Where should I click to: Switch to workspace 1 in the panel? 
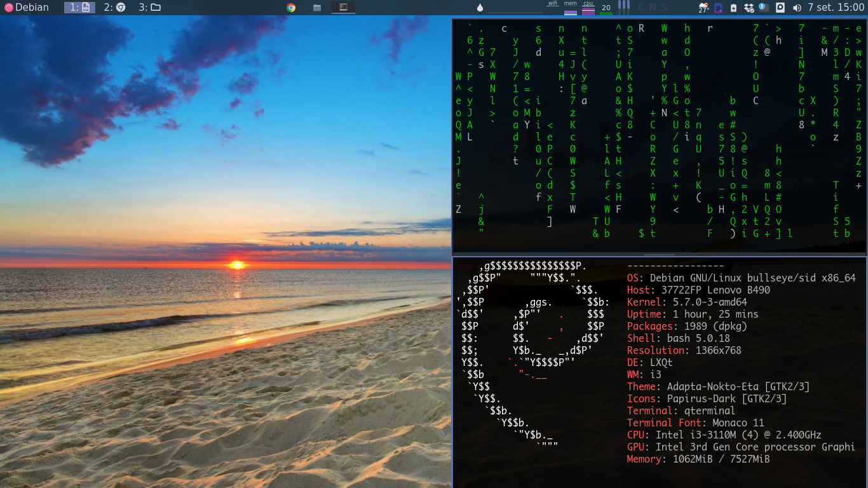79,8
